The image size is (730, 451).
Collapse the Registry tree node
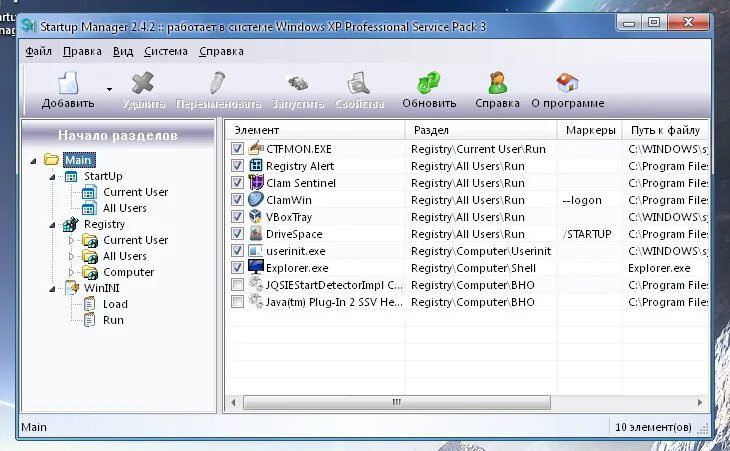click(x=52, y=225)
